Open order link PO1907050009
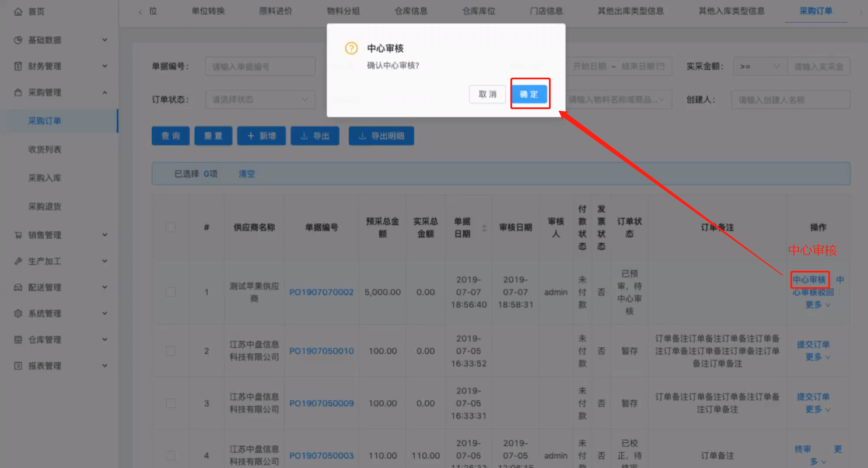This screenshot has width=868, height=468. [x=321, y=403]
